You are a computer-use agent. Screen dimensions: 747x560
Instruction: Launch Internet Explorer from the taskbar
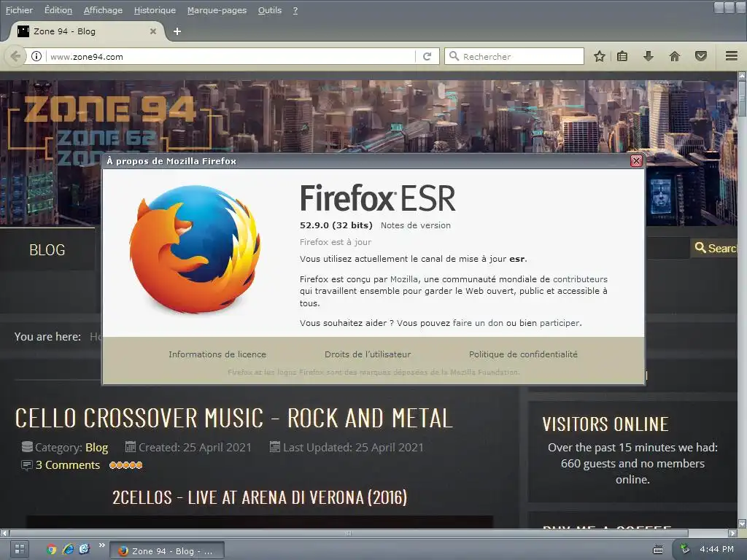(x=68, y=549)
